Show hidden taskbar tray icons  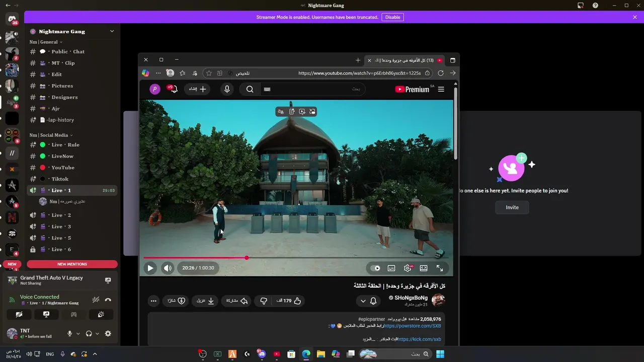pyautogui.click(x=95, y=354)
